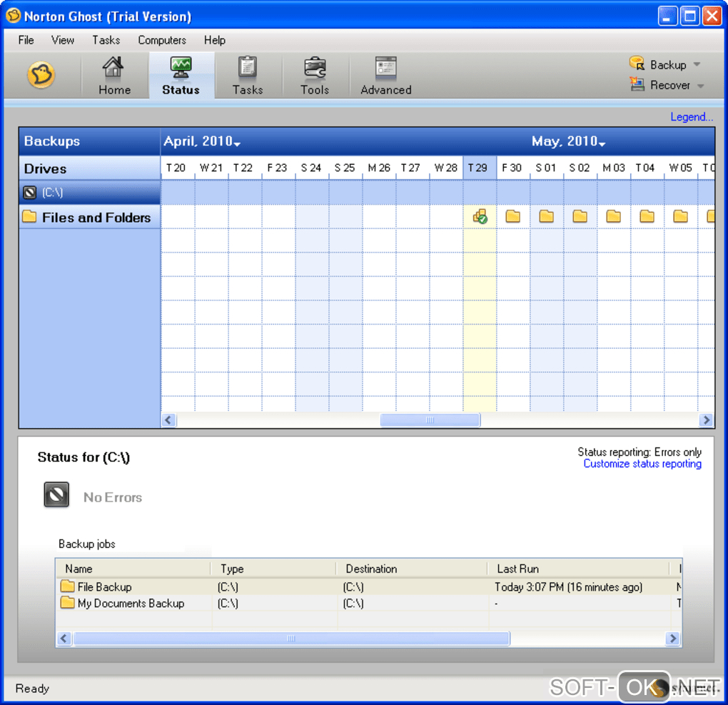Open the April, 2010 month dropdown
This screenshot has height=705, width=728.
[x=202, y=141]
